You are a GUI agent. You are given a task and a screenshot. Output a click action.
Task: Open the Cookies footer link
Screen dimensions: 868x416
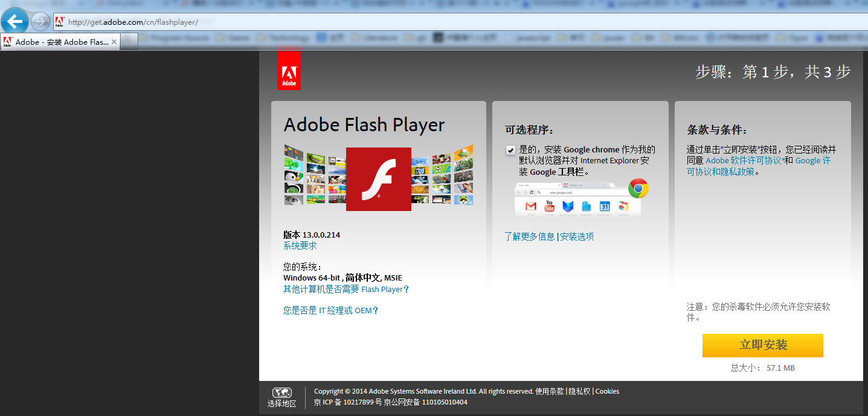pyautogui.click(x=607, y=391)
